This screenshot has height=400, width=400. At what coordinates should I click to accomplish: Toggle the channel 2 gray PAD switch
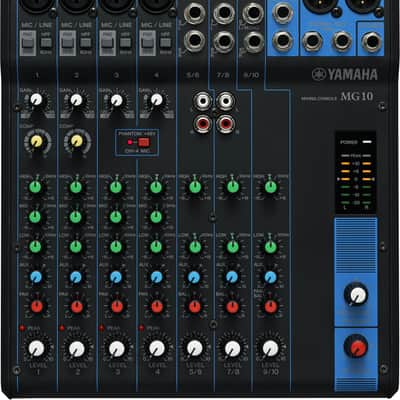(x=68, y=43)
